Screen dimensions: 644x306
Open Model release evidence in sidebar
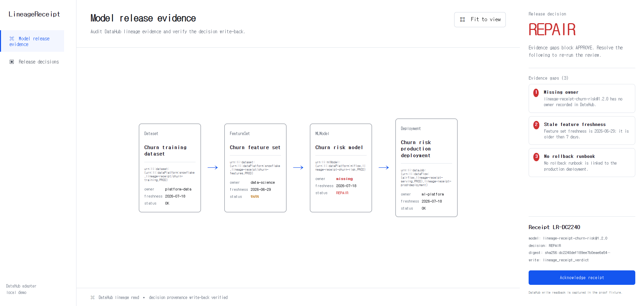coord(32,41)
